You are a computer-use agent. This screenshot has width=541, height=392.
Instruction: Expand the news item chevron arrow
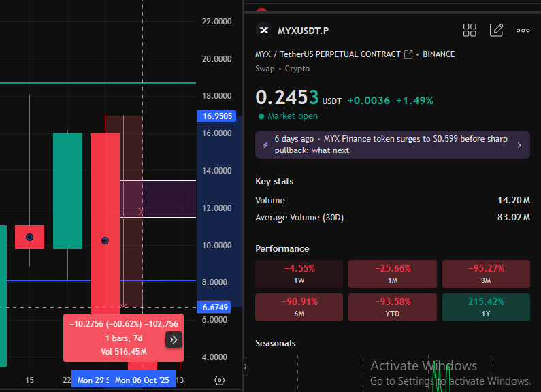coord(519,145)
